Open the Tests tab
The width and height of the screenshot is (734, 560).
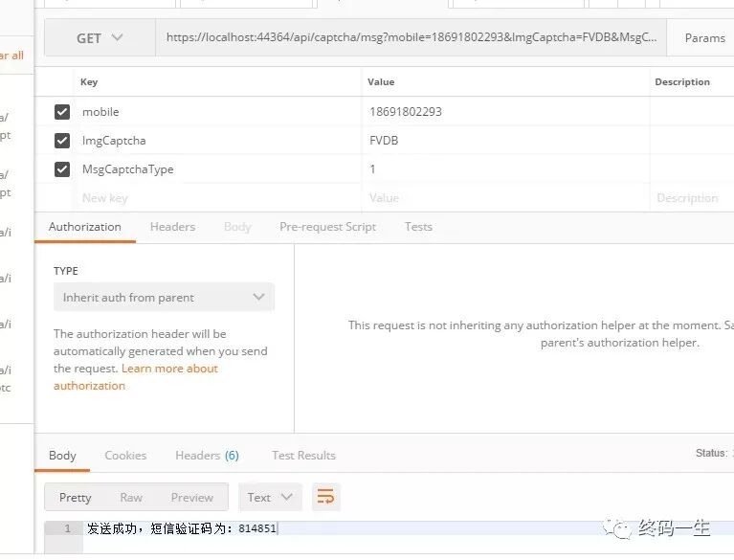coord(418,227)
